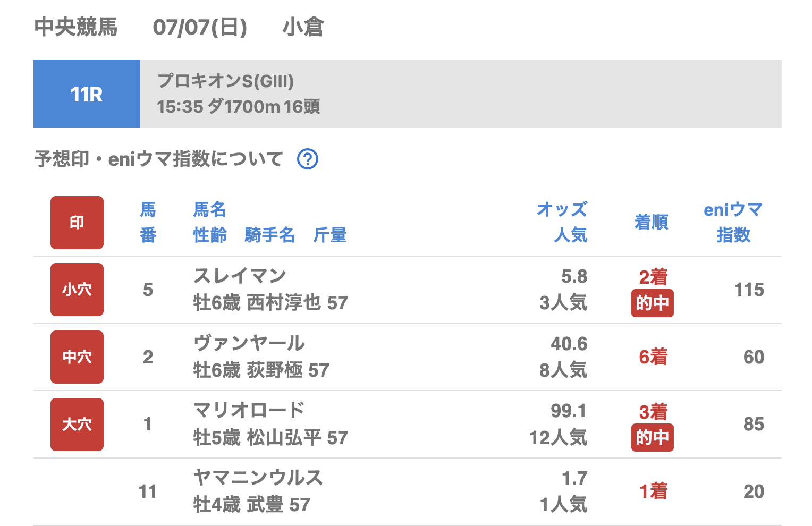812x526 pixels.
Task: Sort by 着順 column header
Action: coord(651,222)
